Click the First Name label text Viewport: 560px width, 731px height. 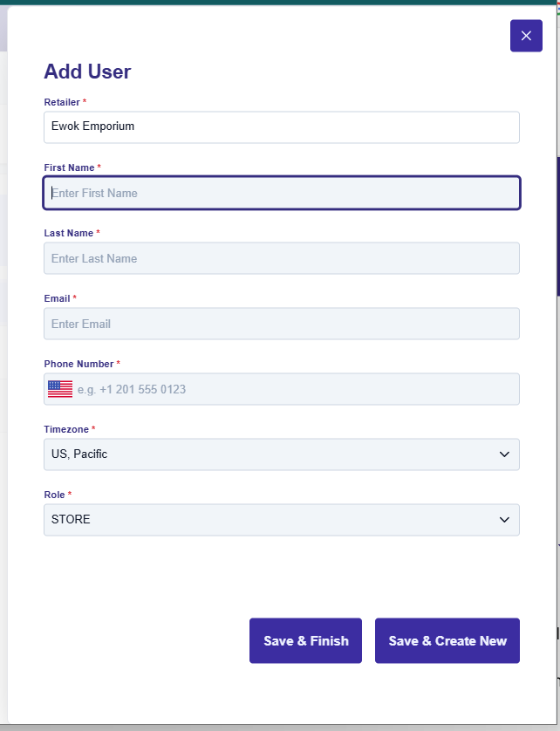[69, 167]
